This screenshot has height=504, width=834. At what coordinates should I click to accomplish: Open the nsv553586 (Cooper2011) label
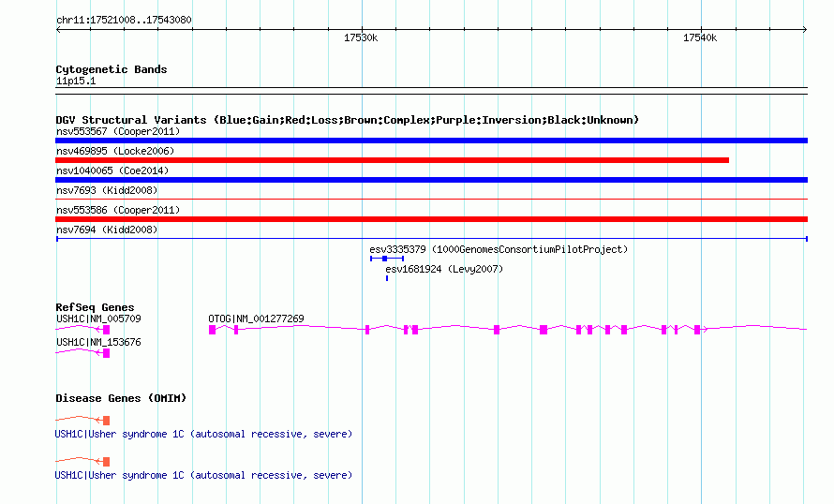click(x=118, y=210)
